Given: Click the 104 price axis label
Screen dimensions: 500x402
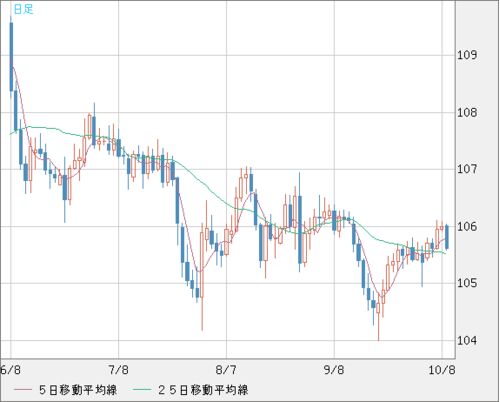Looking at the screenshot, I should (x=467, y=341).
